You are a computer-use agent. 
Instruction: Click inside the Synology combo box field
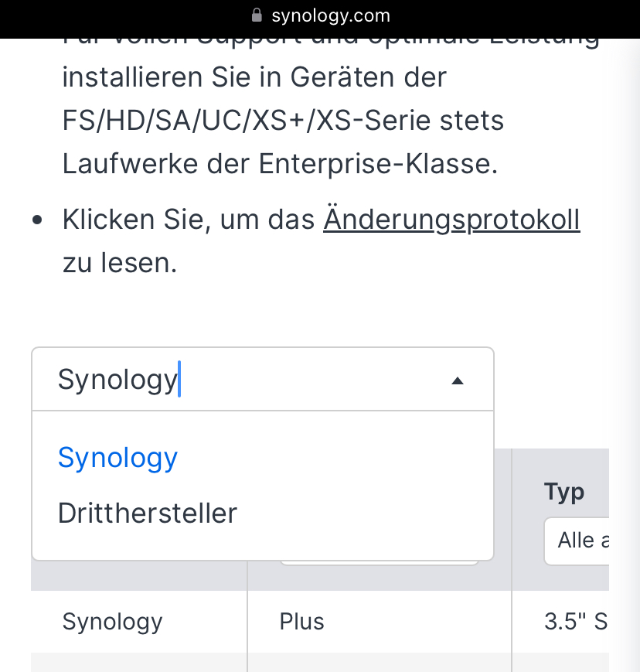coord(232,380)
